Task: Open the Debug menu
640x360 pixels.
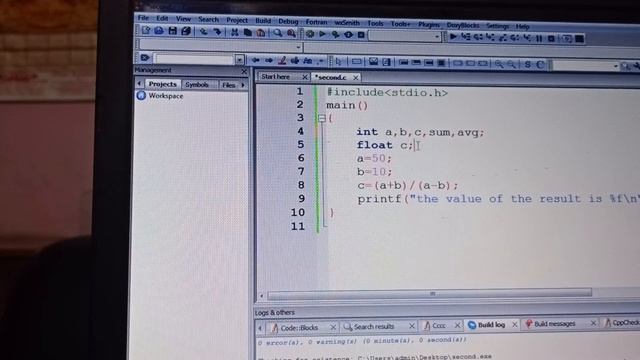Action: [288, 21]
